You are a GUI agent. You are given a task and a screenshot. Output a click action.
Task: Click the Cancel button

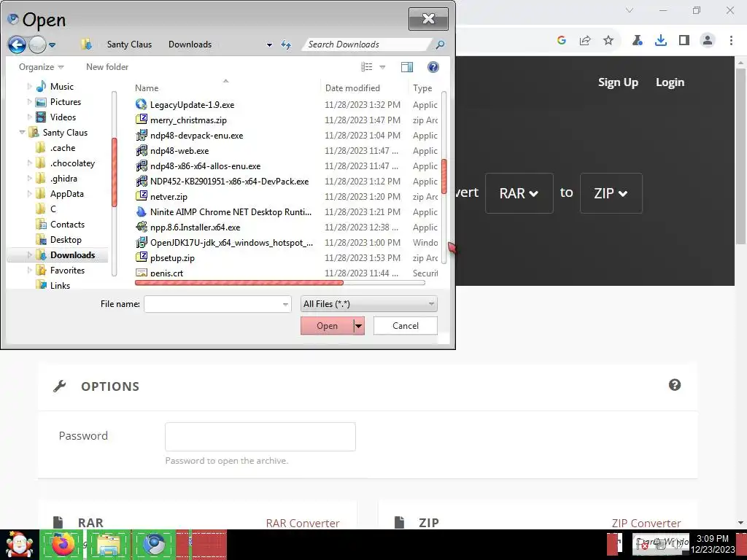pos(406,326)
